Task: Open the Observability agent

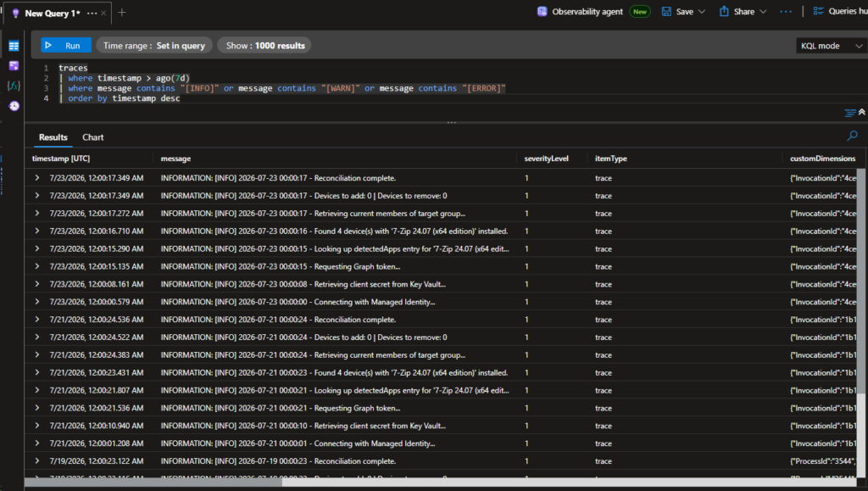Action: [580, 12]
